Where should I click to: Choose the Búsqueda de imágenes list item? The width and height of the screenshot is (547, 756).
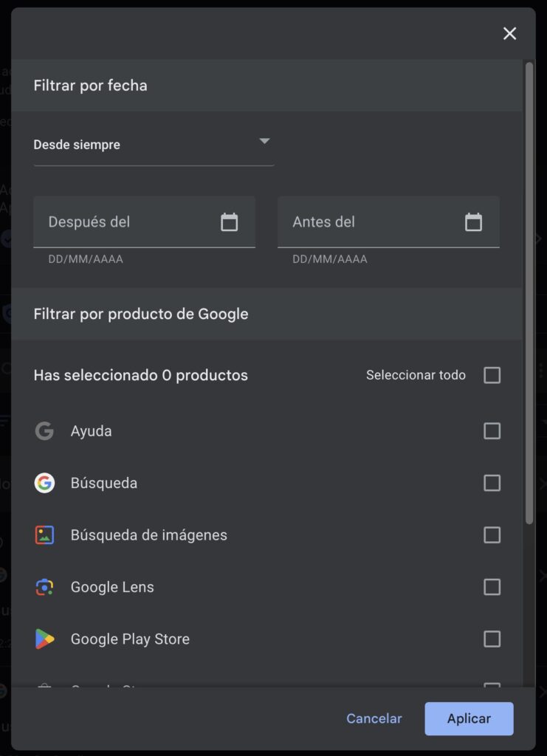click(x=267, y=535)
